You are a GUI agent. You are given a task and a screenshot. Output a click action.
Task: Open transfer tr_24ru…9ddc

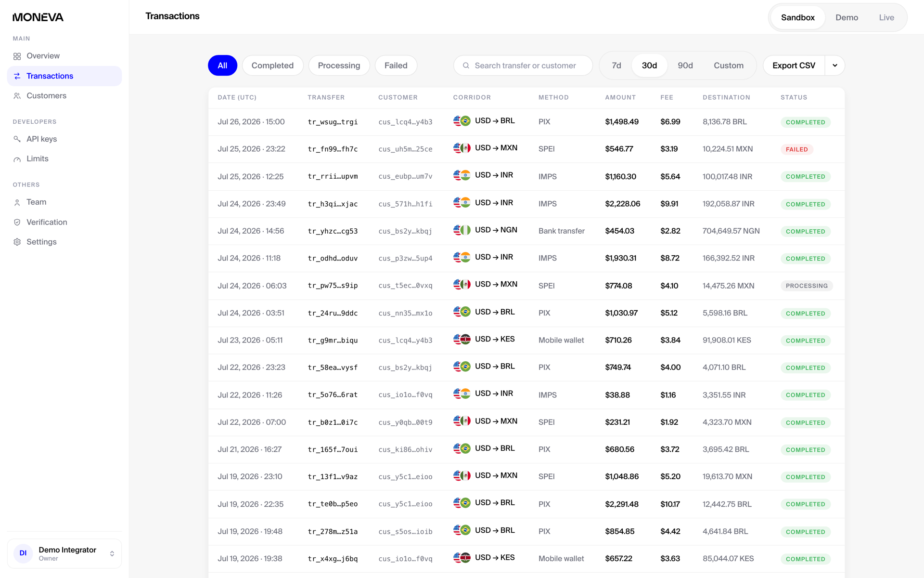[333, 313]
